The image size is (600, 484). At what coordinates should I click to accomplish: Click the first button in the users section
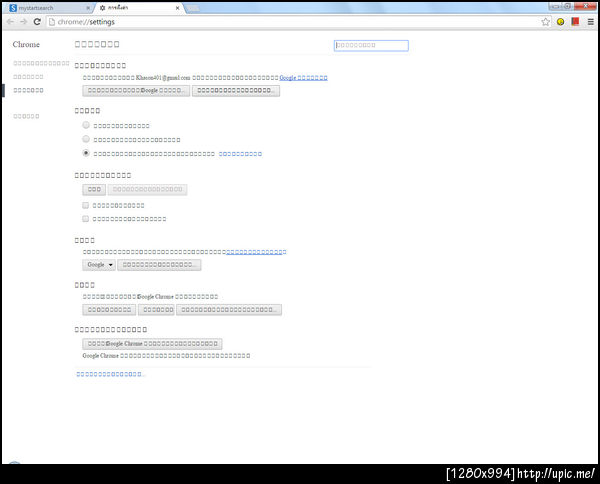(x=109, y=310)
